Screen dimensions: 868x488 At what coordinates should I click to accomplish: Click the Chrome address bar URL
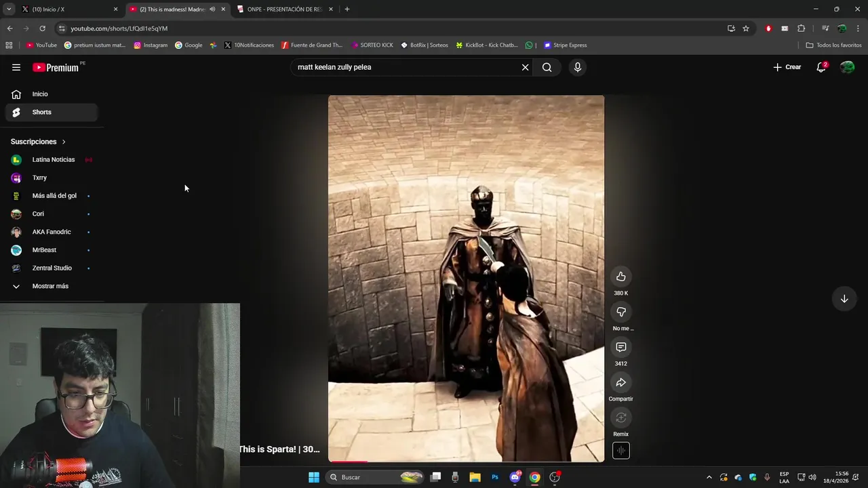point(119,28)
